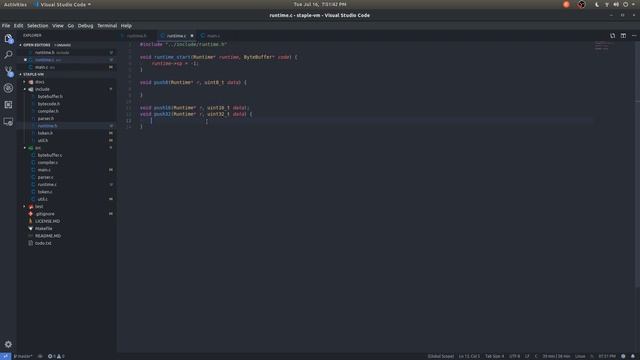Expand the test folder
640x360 pixels.
[24, 207]
